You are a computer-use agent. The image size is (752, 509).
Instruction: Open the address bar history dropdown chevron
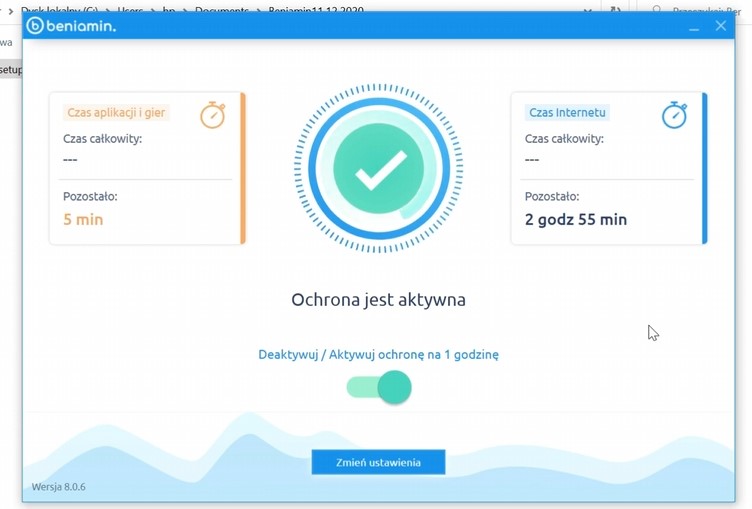pyautogui.click(x=587, y=10)
